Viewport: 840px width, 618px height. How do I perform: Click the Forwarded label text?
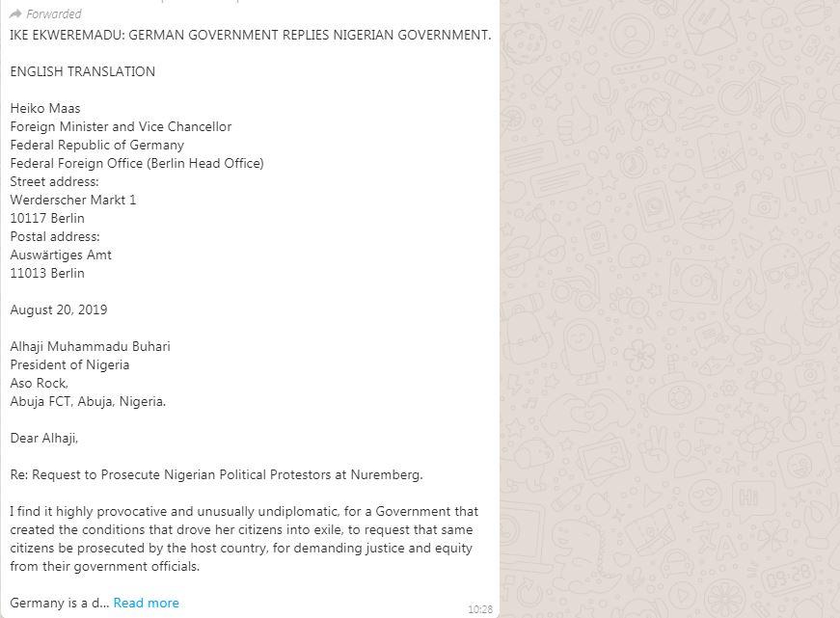[54, 13]
